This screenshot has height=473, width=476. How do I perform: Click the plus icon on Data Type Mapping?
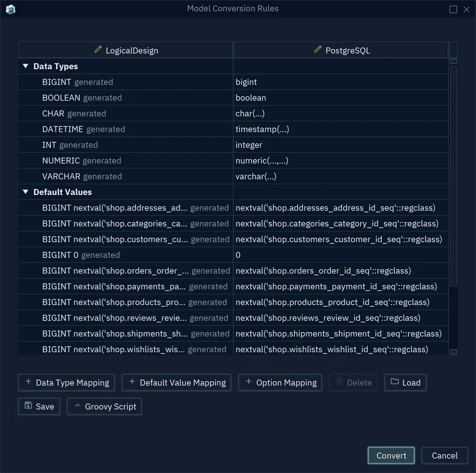pos(28,382)
